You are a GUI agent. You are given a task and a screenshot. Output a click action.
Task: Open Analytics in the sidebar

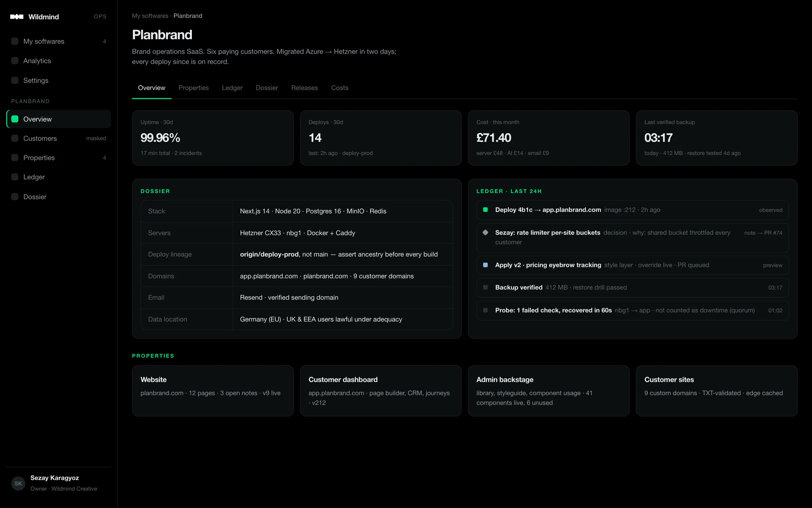click(x=59, y=61)
